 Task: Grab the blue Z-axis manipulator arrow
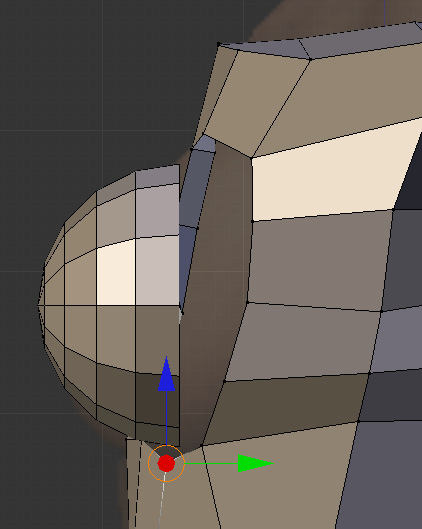(x=166, y=374)
